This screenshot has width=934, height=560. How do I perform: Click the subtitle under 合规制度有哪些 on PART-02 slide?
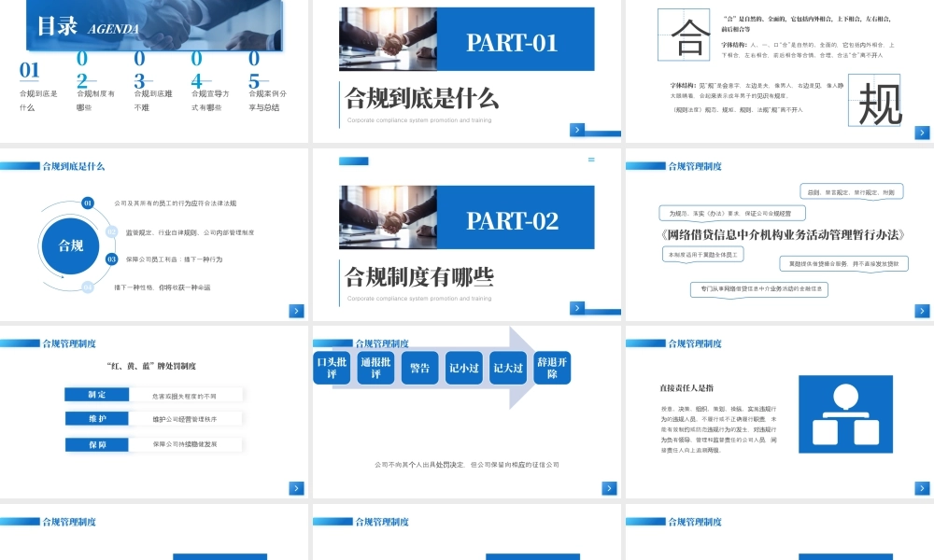[x=419, y=298]
